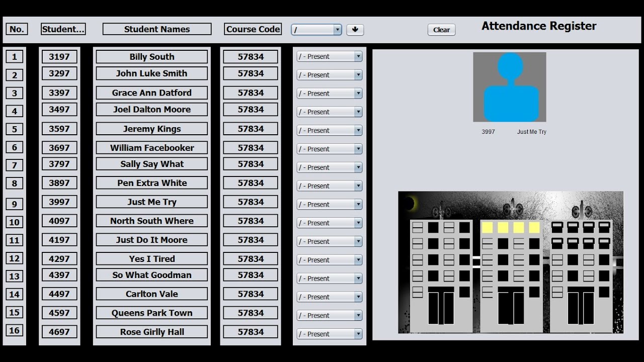The height and width of the screenshot is (362, 644).
Task: Click student ID 3297
Action: click(x=59, y=73)
